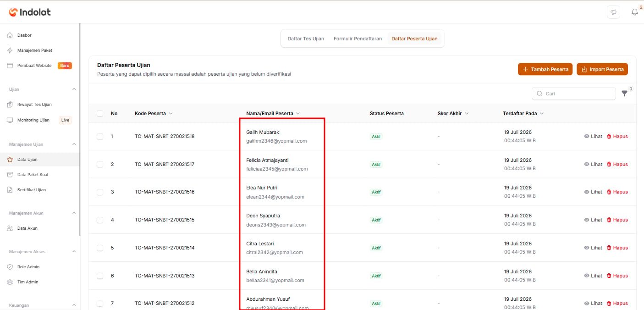Switch to Daftar Tes Ujian tab
This screenshot has width=644, height=310.
[x=306, y=39]
